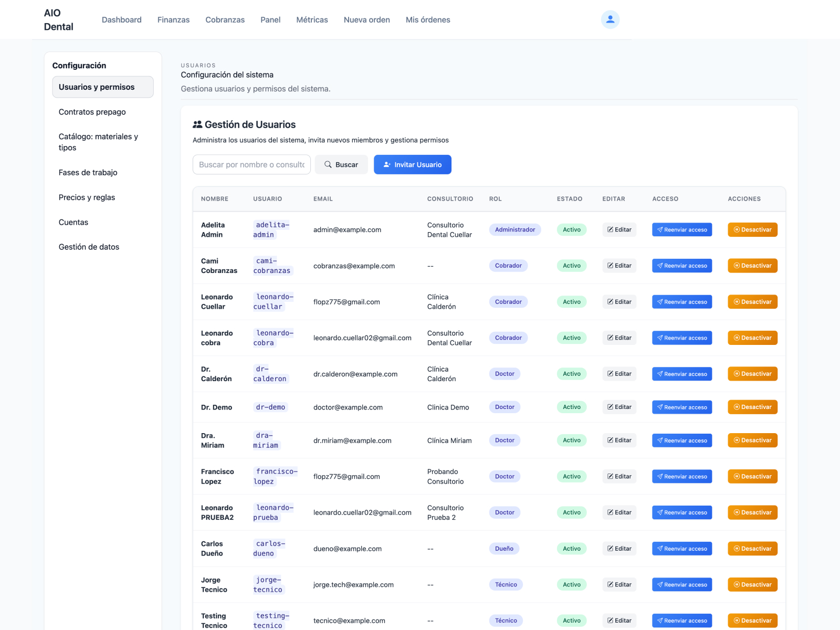Click the deactivate icon for Testing Tecnico

[x=737, y=620]
